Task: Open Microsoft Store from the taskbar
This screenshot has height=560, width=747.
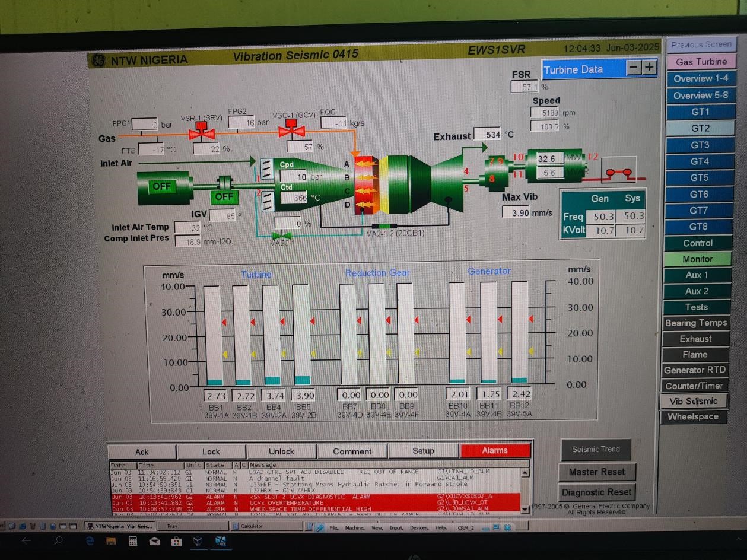Action: (x=176, y=541)
